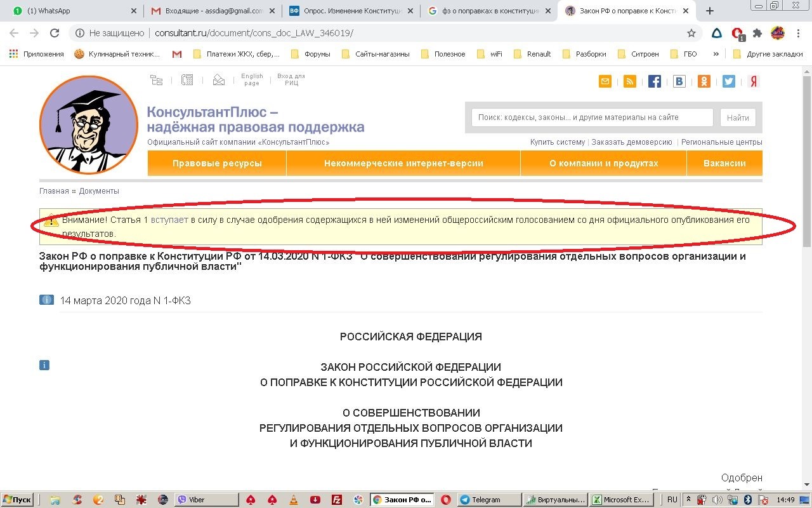Click the info icon next to document date
Viewport: 812px width, 508px height.
pos(46,299)
